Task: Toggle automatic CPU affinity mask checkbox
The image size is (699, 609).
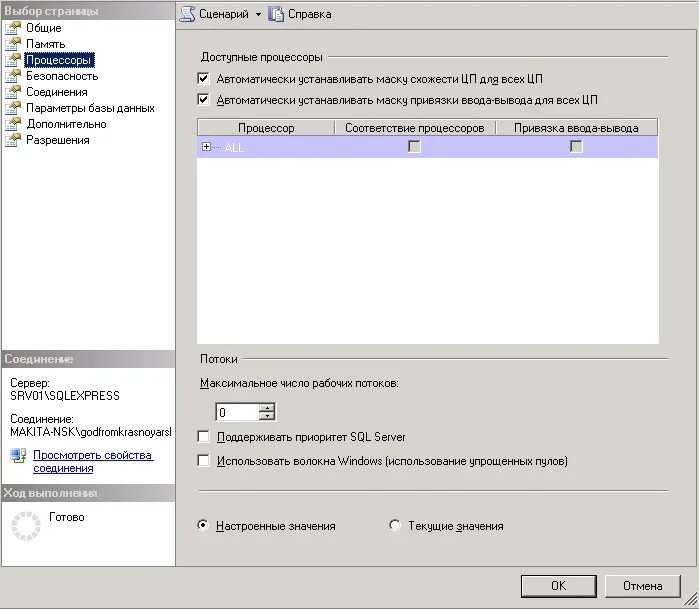Action: click(x=203, y=78)
